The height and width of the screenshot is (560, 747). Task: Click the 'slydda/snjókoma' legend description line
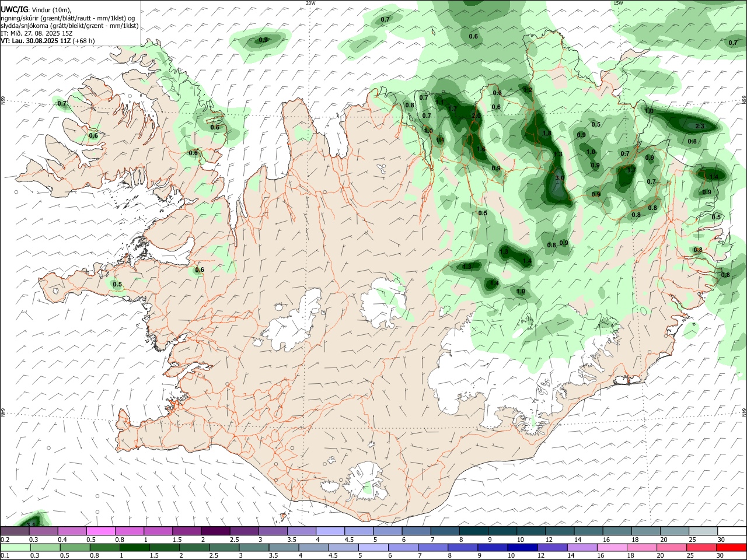[69, 26]
